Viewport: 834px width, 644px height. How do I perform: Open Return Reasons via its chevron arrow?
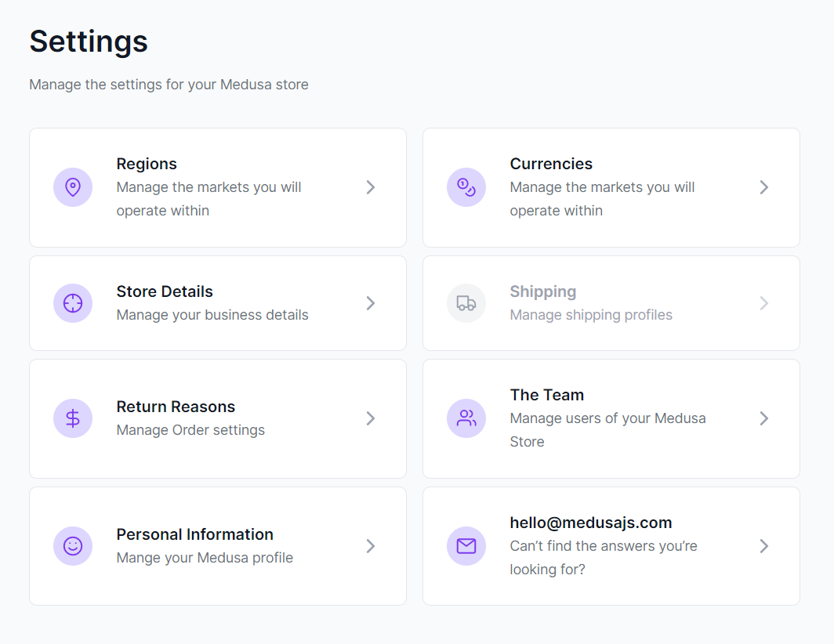pyautogui.click(x=371, y=418)
